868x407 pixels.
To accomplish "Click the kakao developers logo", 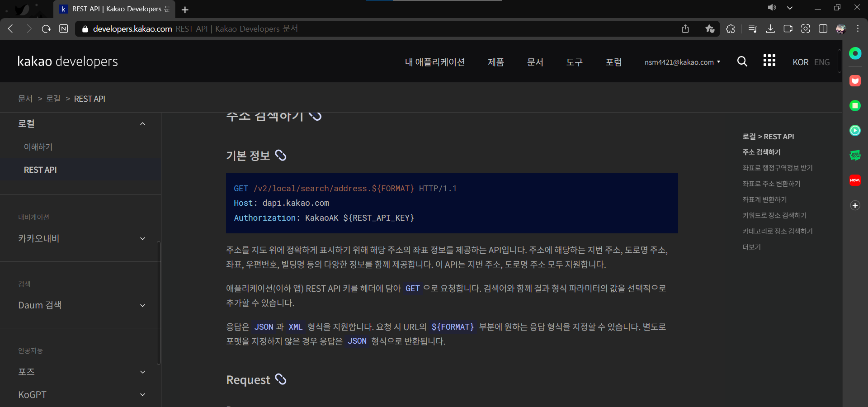I will point(68,61).
